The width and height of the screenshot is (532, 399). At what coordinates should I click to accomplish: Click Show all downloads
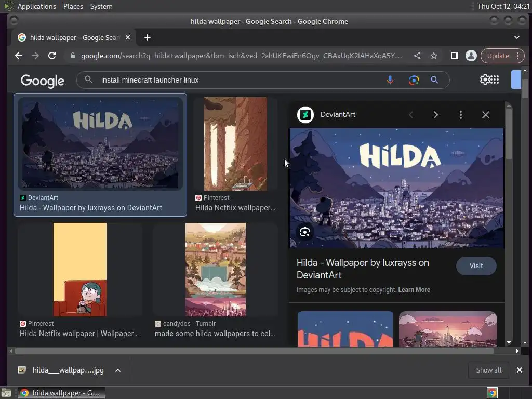(x=488, y=370)
